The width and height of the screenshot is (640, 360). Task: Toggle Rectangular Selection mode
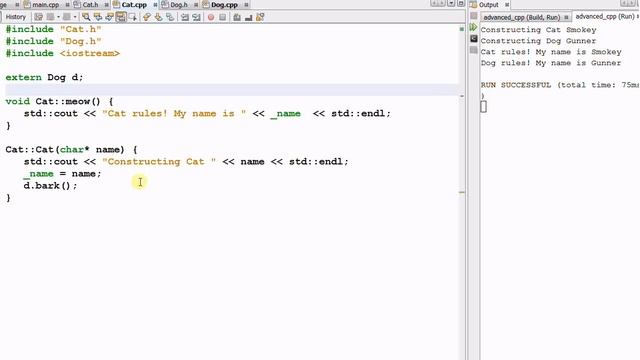click(133, 17)
